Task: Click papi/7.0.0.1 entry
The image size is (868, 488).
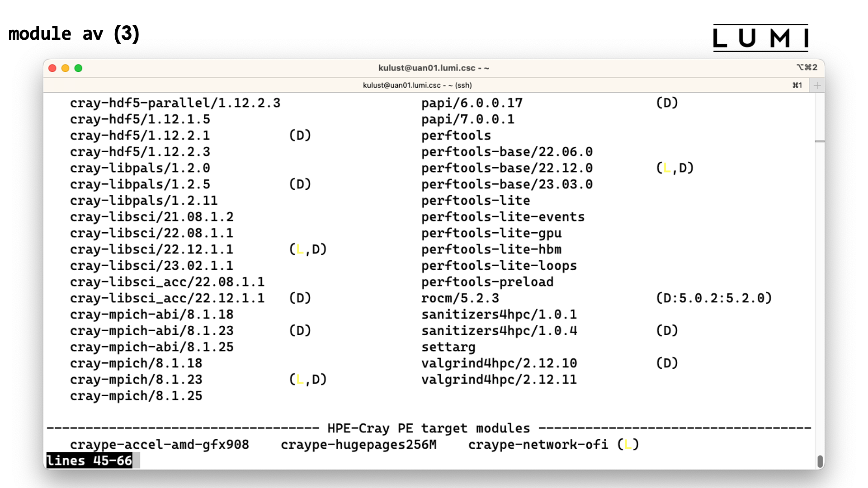Action: 468,119
